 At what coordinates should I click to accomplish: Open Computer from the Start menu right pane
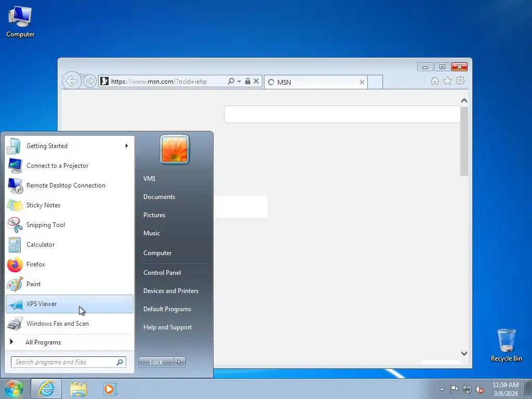tap(157, 253)
